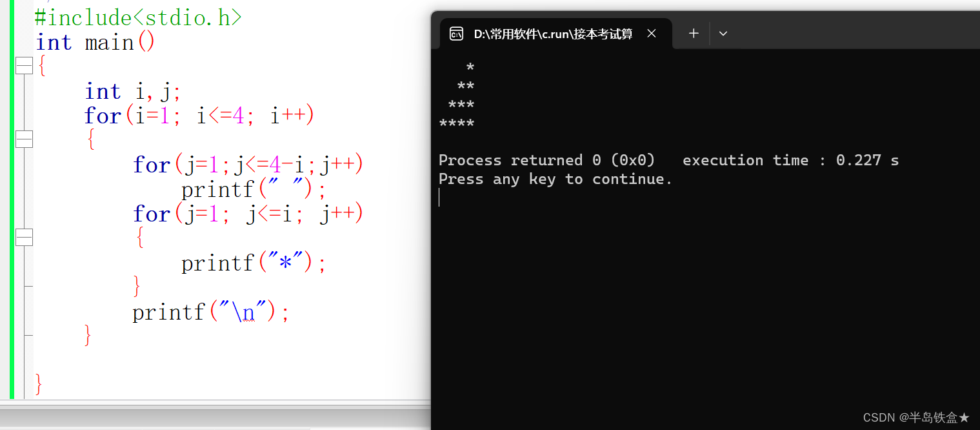Open the terminal new-tab dropdown chevron
Image resolution: width=980 pixels, height=430 pixels.
coord(723,34)
